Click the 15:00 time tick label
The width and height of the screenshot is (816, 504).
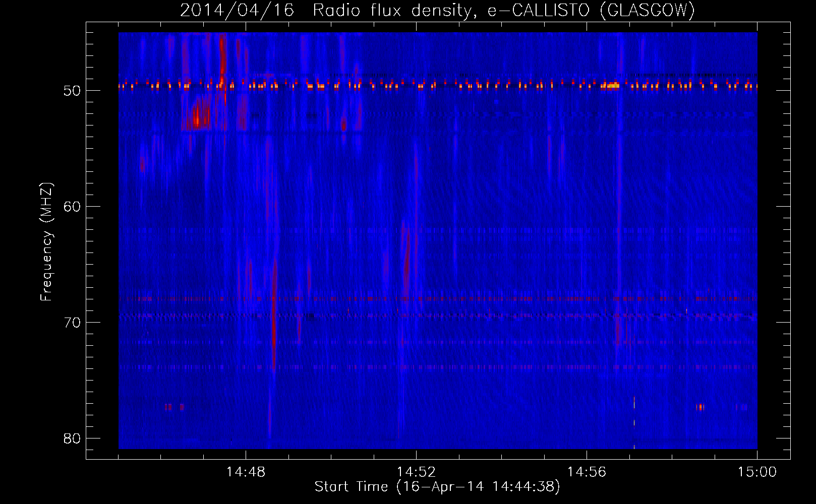click(757, 472)
